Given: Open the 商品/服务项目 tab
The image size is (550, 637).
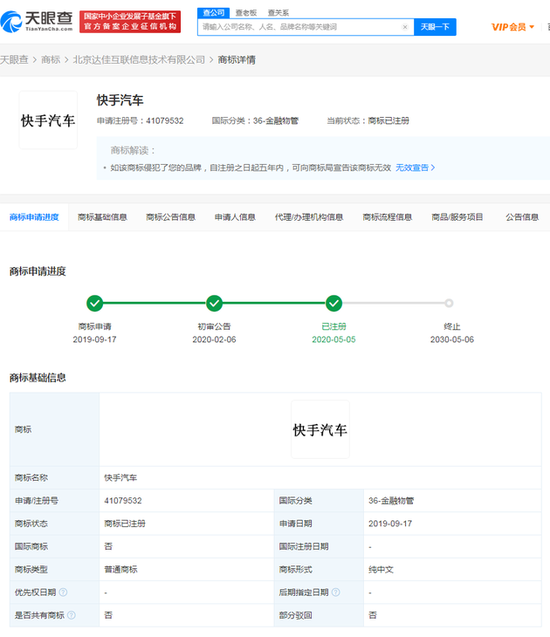Looking at the screenshot, I should (457, 217).
